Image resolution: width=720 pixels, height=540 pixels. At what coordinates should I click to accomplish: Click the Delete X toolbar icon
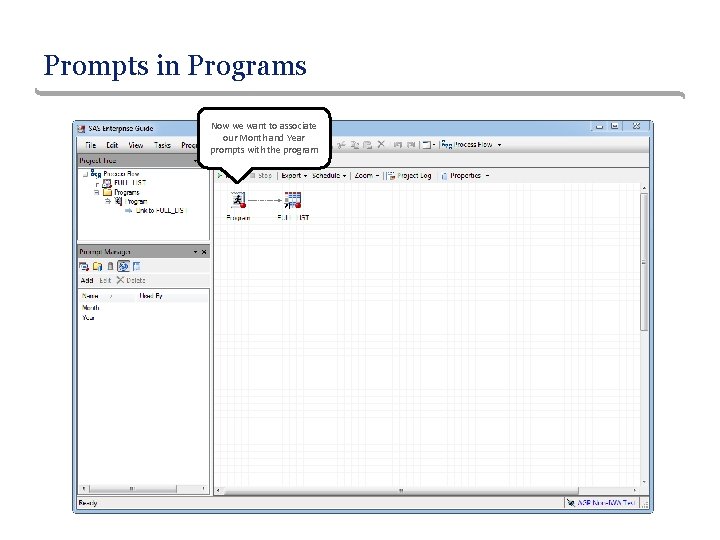tap(381, 144)
